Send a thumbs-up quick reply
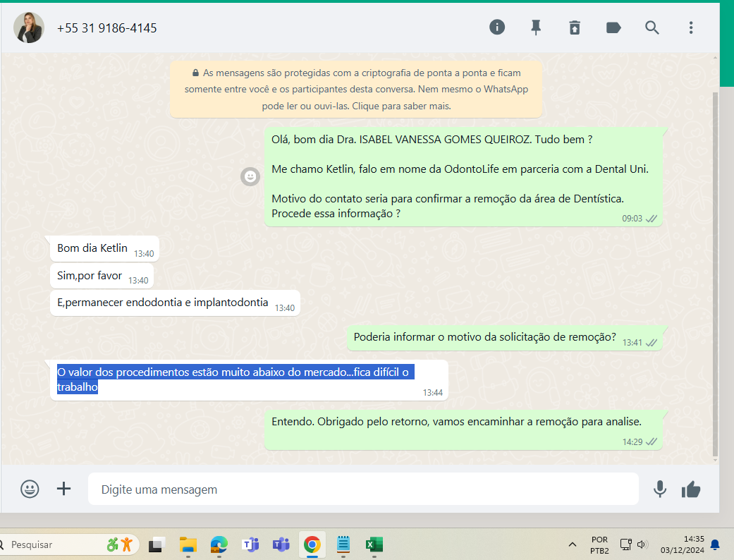 point(691,489)
